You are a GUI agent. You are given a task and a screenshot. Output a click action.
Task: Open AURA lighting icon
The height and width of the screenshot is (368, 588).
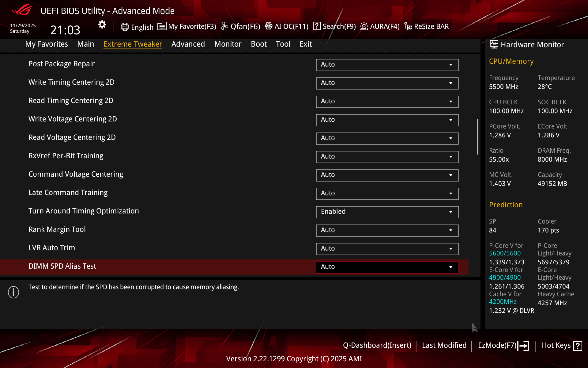(364, 26)
